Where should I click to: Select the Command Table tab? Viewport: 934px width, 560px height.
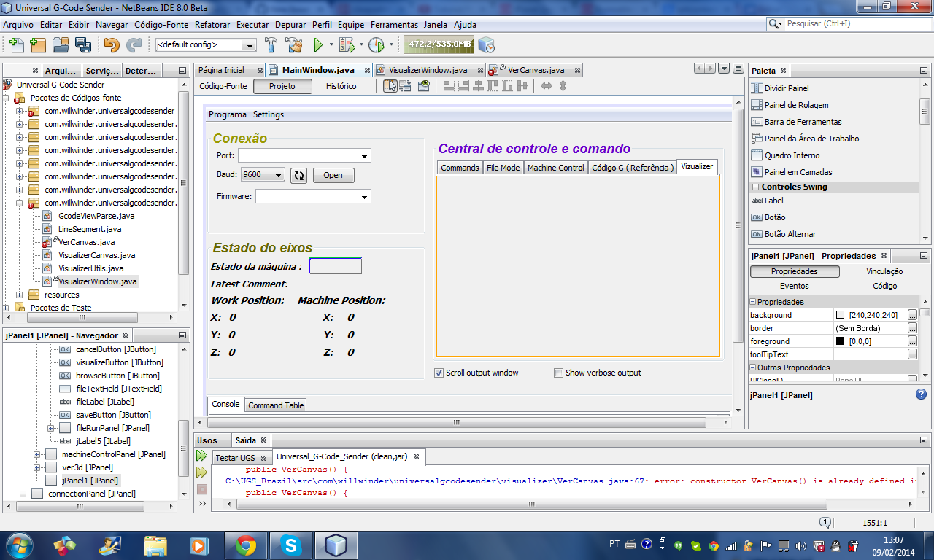(x=276, y=405)
